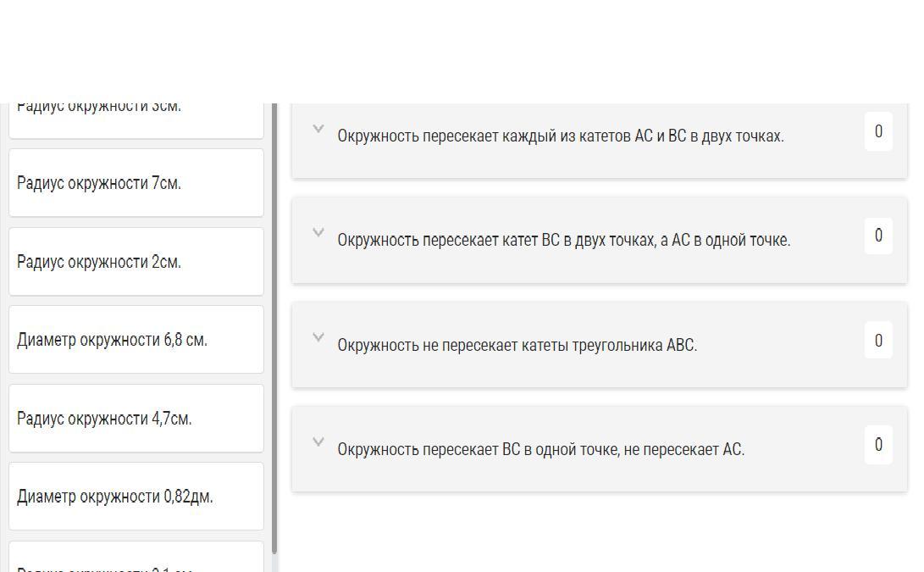This screenshot has height=572, width=924.
Task: Open category 'Окружность не пересекает катеты треугольника ABC'
Action: pyautogui.click(x=517, y=346)
